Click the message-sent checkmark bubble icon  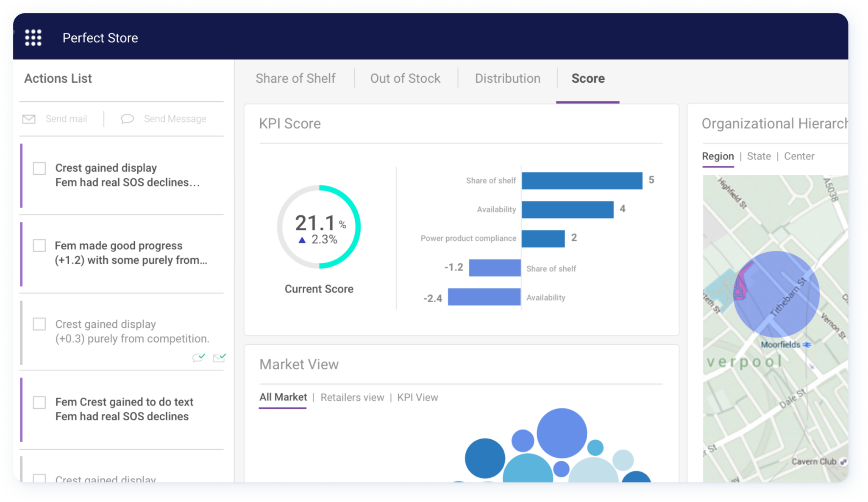[198, 357]
